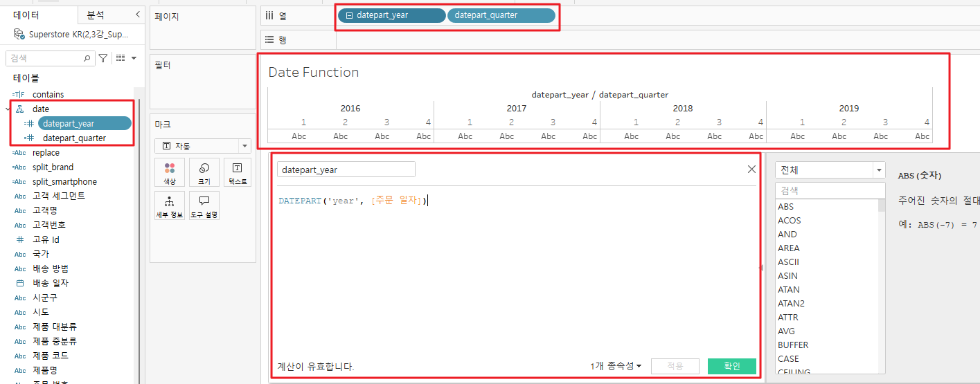Click the Rows (행) shelf icon
This screenshot has width=980, height=384.
point(270,40)
